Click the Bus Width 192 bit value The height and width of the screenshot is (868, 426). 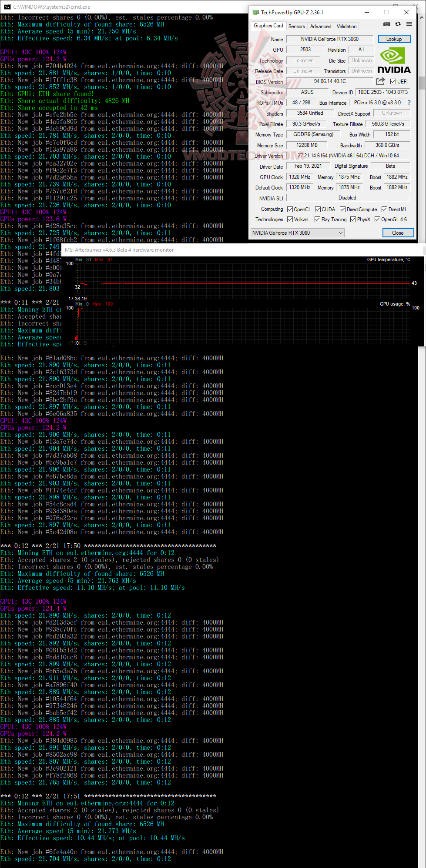pos(392,134)
